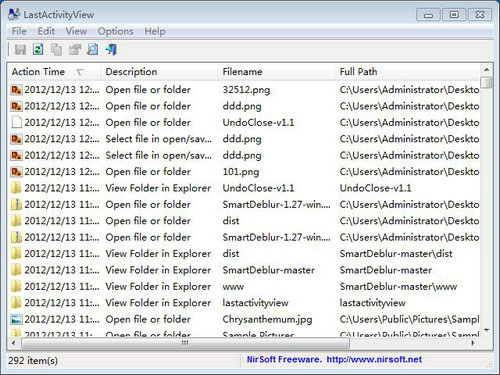The height and width of the screenshot is (375, 500).
Task: Open the View menu
Action: pos(76,31)
